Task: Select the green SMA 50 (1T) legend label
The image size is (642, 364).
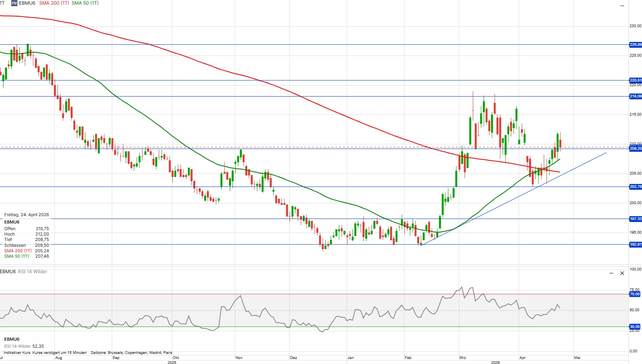Action: point(85,3)
